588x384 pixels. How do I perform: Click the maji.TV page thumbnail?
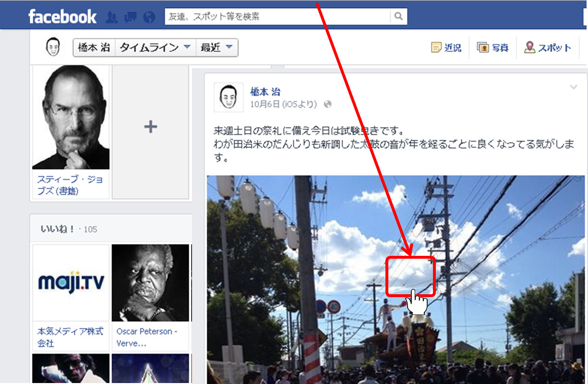pos(71,283)
